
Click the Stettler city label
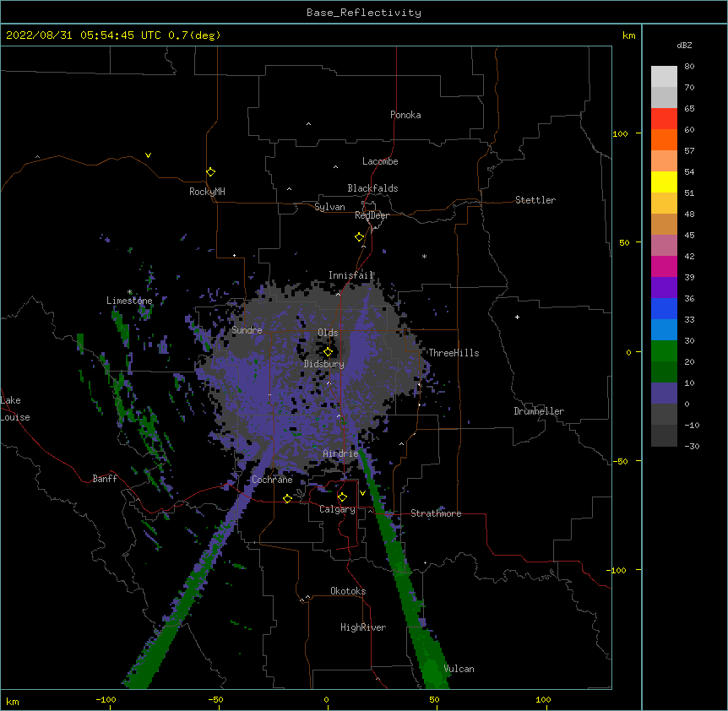click(535, 200)
